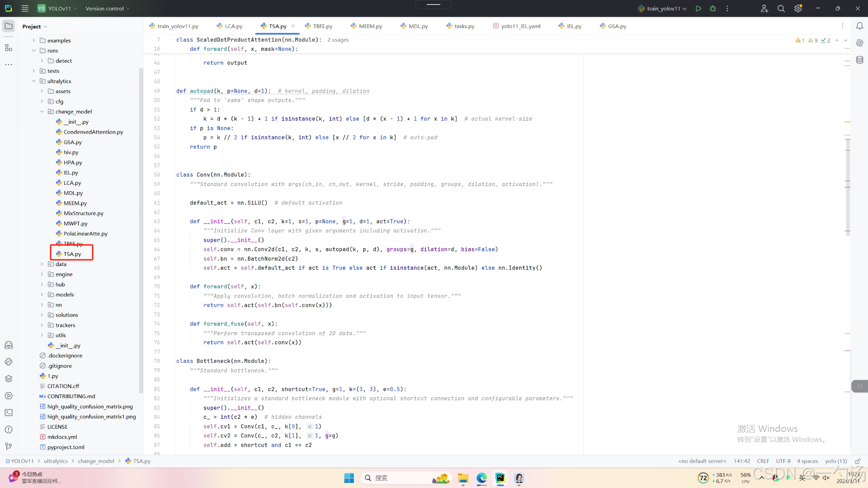The height and width of the screenshot is (488, 868).
Task: Open the Terminal tool window icon
Action: tap(9, 413)
